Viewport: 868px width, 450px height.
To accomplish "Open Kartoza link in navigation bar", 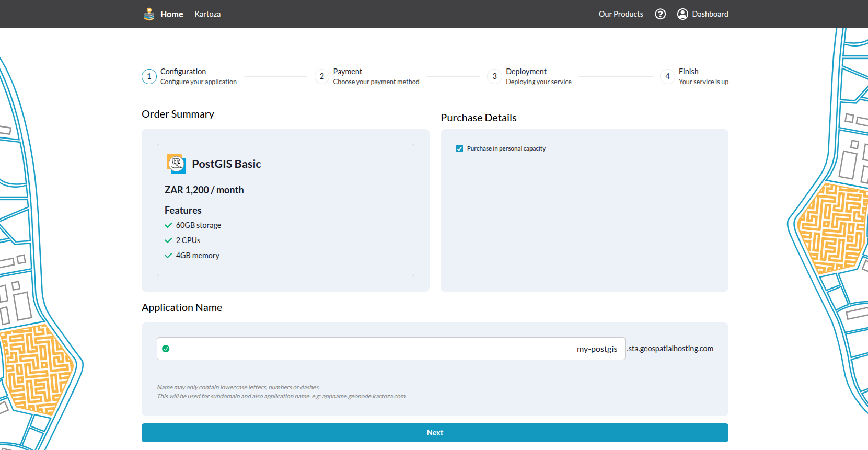I will [x=207, y=14].
